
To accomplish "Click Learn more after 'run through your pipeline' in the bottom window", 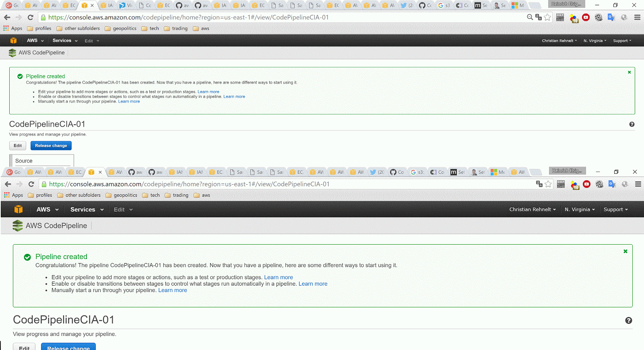I will [173, 290].
